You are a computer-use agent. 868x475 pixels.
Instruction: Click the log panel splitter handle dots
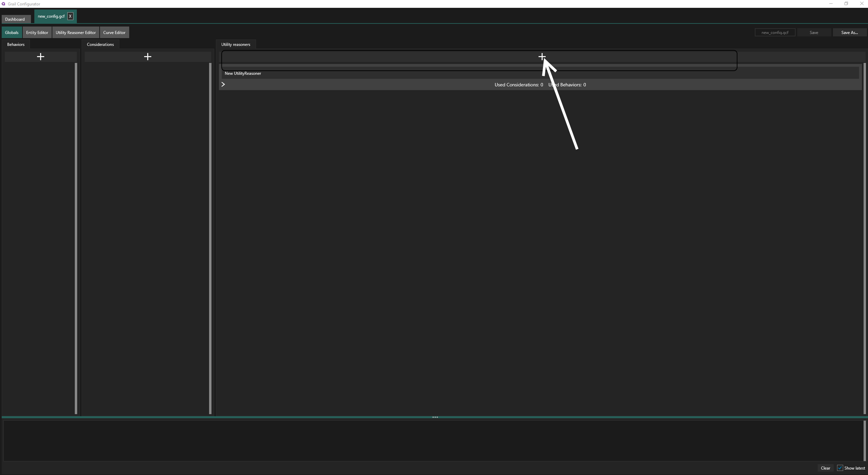(x=435, y=417)
